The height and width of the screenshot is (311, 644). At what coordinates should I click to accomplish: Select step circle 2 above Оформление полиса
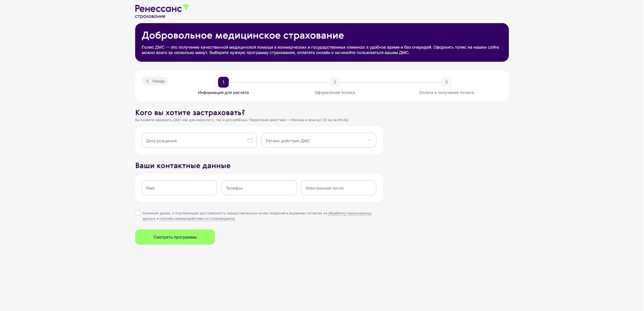(x=335, y=82)
